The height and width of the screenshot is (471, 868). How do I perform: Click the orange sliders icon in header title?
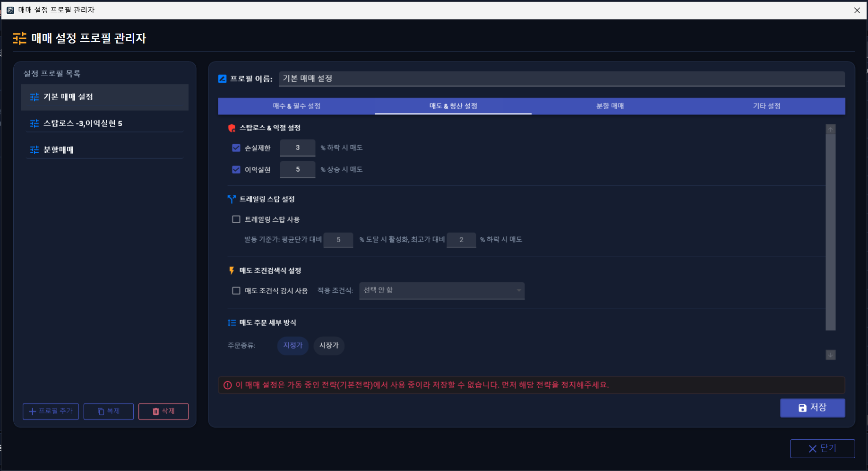coord(20,38)
